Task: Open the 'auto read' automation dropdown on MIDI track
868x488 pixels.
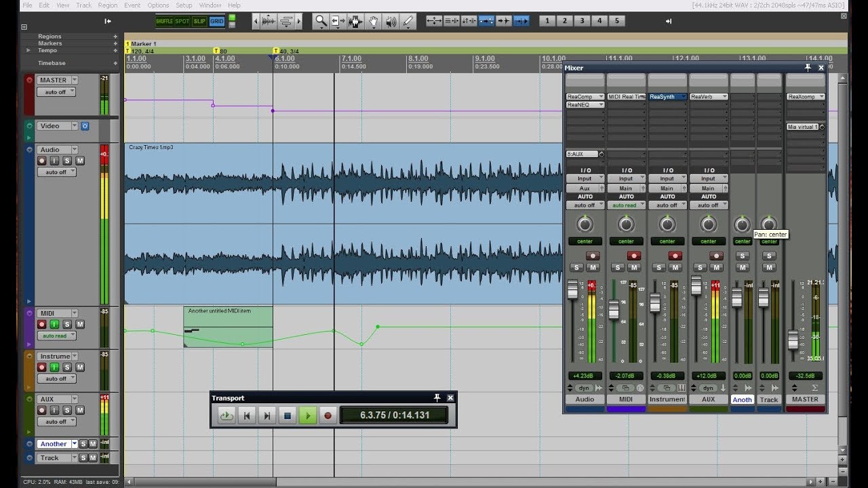Action: coord(57,336)
